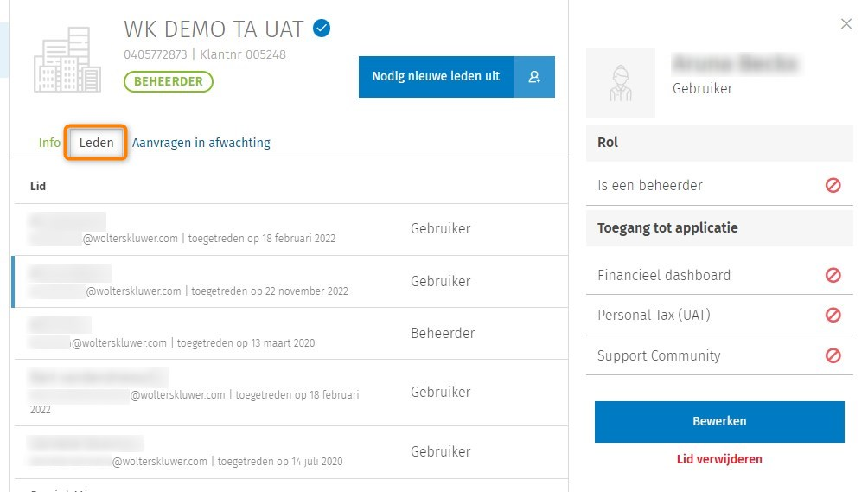
Task: Click the user avatar icon
Action: (x=620, y=83)
